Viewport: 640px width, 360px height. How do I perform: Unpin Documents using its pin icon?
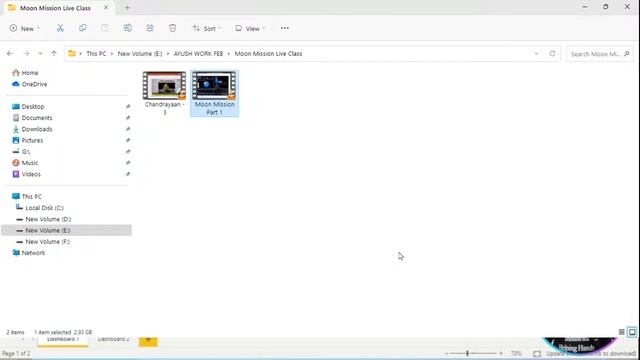pyautogui.click(x=128, y=118)
